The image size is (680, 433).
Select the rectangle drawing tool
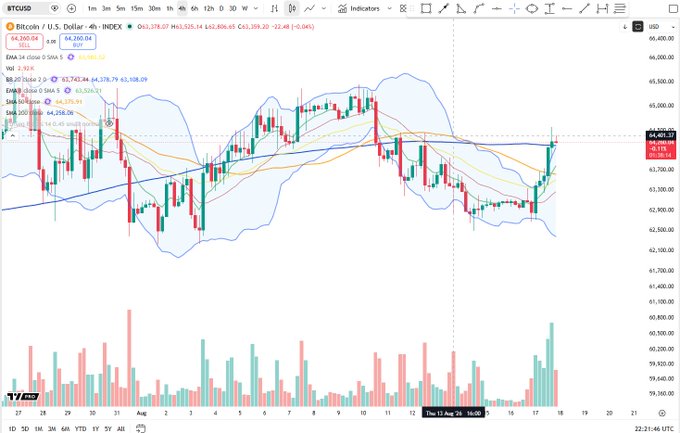pyautogui.click(x=426, y=8)
